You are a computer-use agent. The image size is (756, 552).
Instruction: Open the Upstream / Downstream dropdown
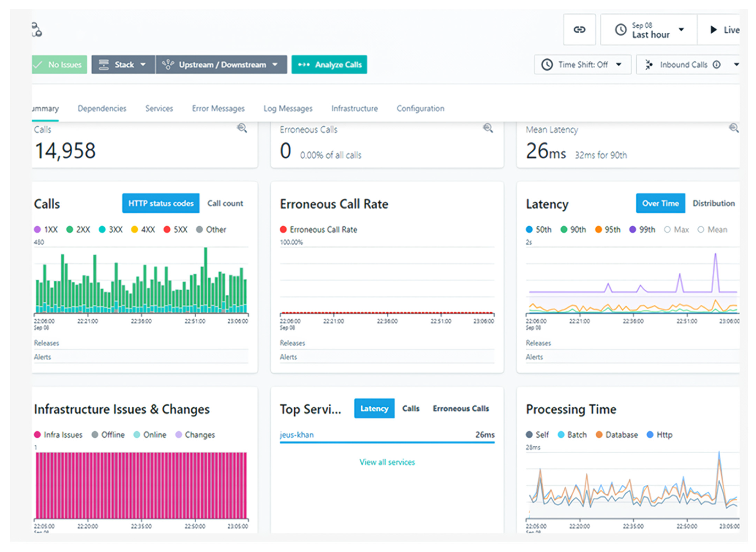pyautogui.click(x=221, y=65)
